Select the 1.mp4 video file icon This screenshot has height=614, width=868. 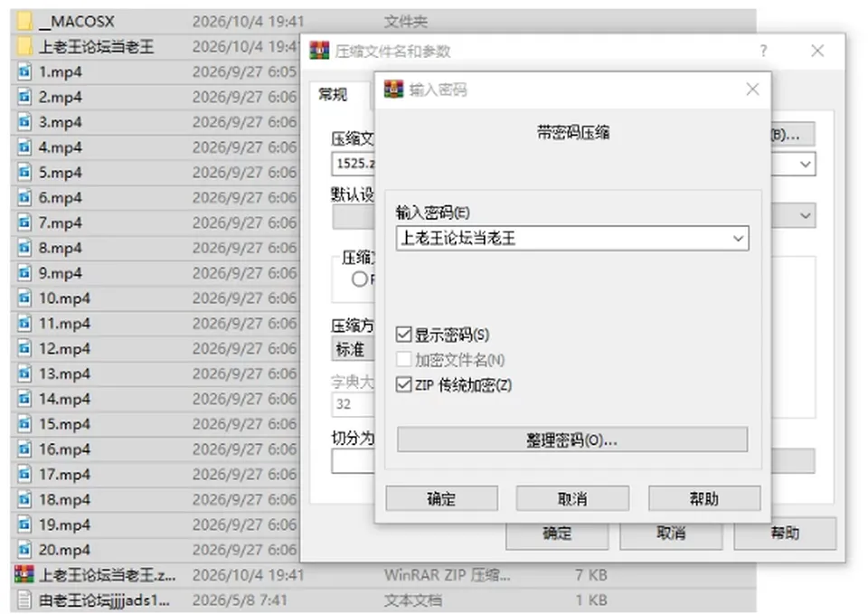tap(24, 71)
